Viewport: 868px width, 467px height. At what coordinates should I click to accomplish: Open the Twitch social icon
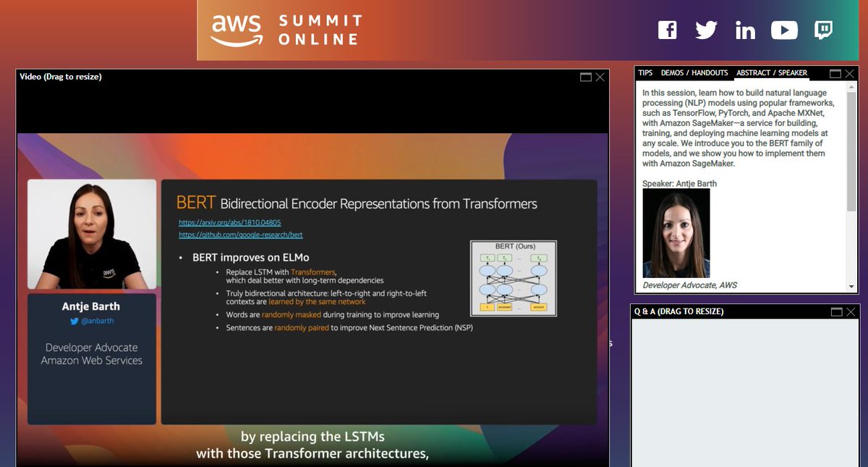[x=823, y=30]
